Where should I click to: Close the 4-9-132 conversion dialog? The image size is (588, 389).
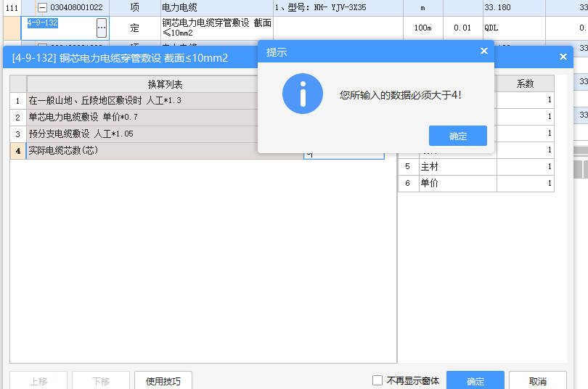[x=563, y=57]
